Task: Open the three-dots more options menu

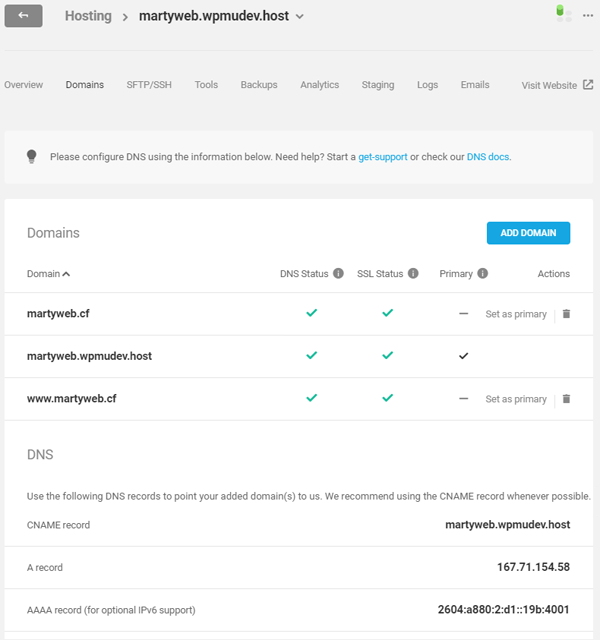Action: pyautogui.click(x=587, y=15)
